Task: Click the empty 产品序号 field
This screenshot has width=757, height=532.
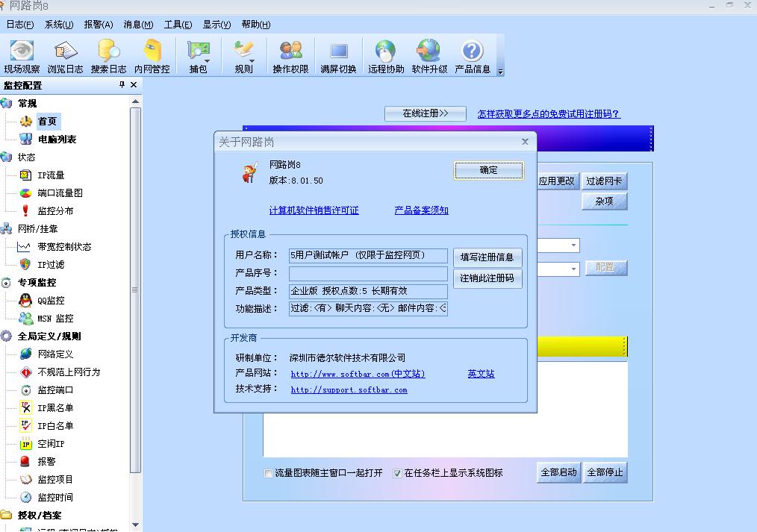Action: click(368, 274)
